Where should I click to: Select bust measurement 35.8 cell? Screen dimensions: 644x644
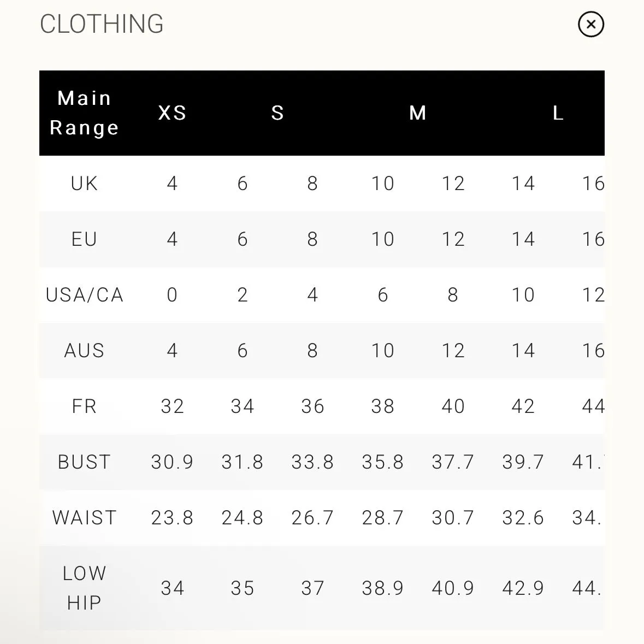click(383, 462)
